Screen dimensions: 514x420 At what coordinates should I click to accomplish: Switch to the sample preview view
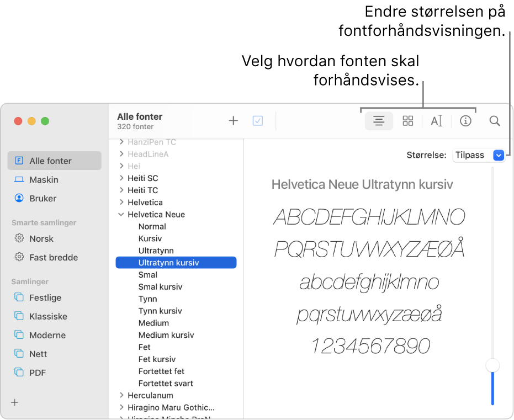(x=379, y=120)
